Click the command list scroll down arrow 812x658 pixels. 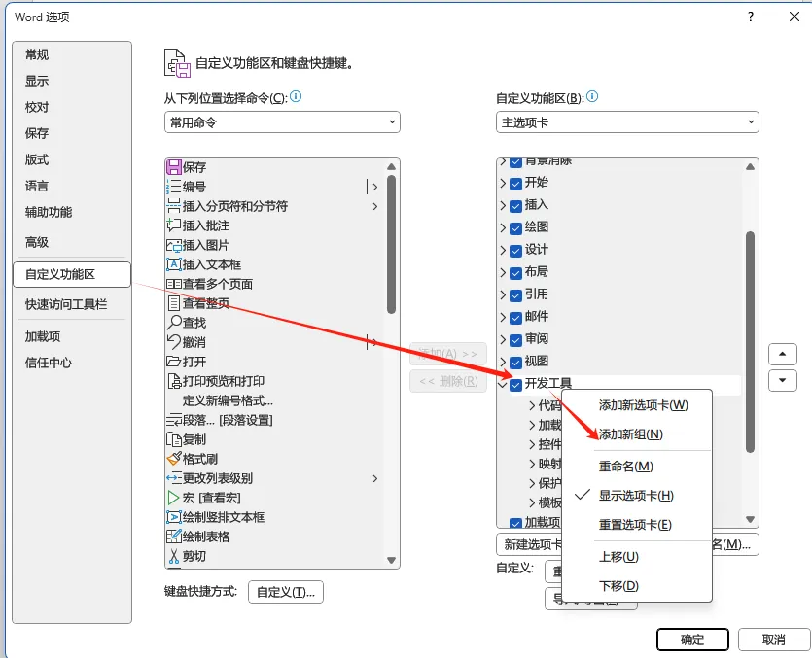[392, 560]
